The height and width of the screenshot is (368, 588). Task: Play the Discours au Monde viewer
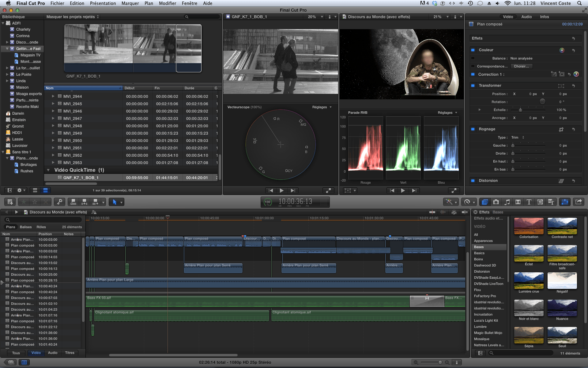click(403, 190)
